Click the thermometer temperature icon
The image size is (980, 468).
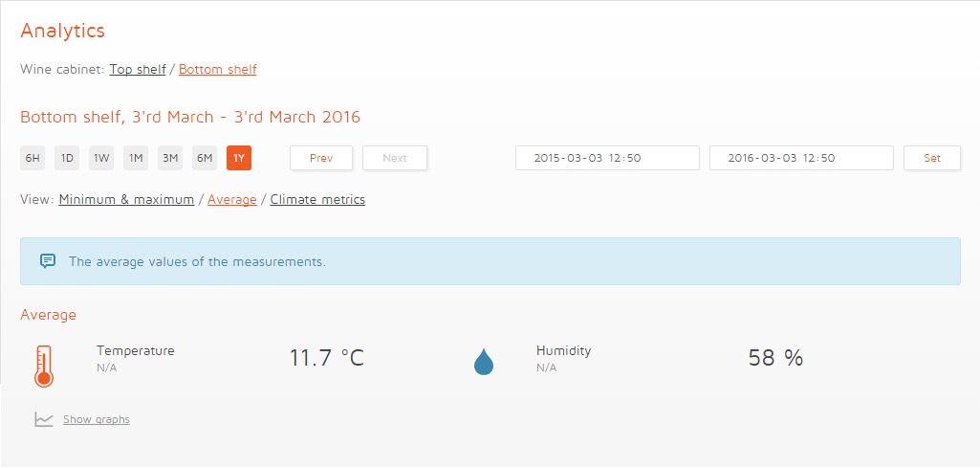pyautogui.click(x=44, y=367)
